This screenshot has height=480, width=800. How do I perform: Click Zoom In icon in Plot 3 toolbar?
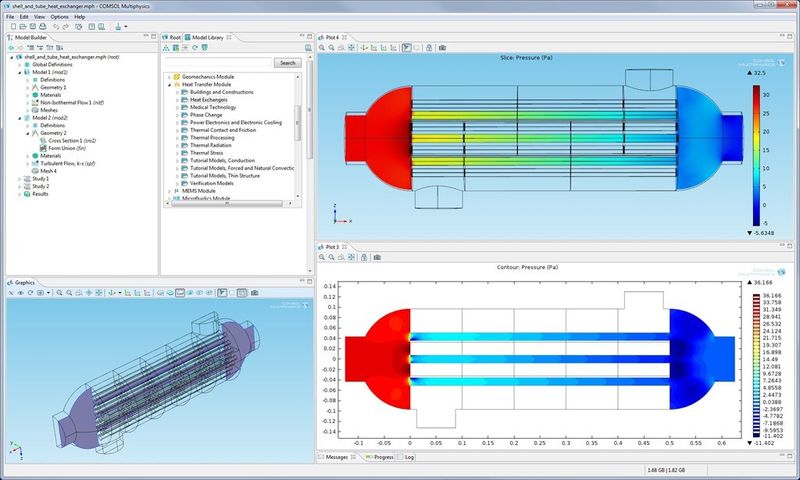click(322, 257)
